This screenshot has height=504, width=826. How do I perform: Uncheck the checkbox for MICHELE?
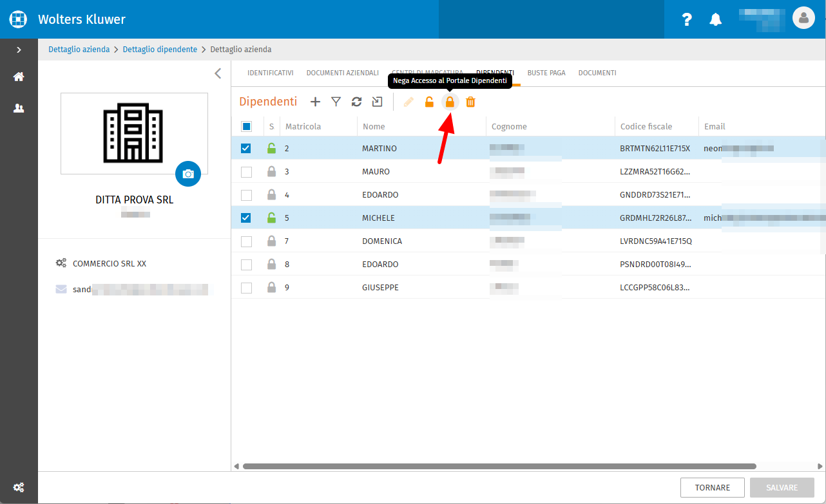(x=246, y=218)
